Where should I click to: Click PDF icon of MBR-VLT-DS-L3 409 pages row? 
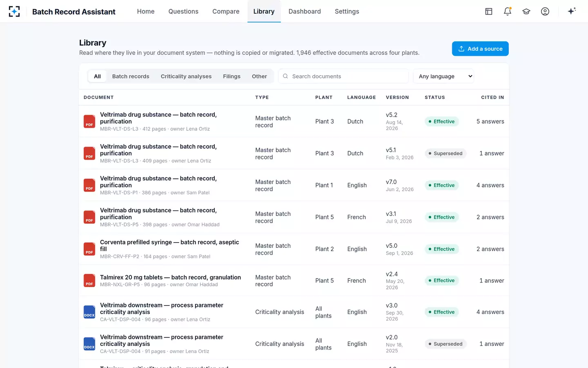tap(89, 153)
